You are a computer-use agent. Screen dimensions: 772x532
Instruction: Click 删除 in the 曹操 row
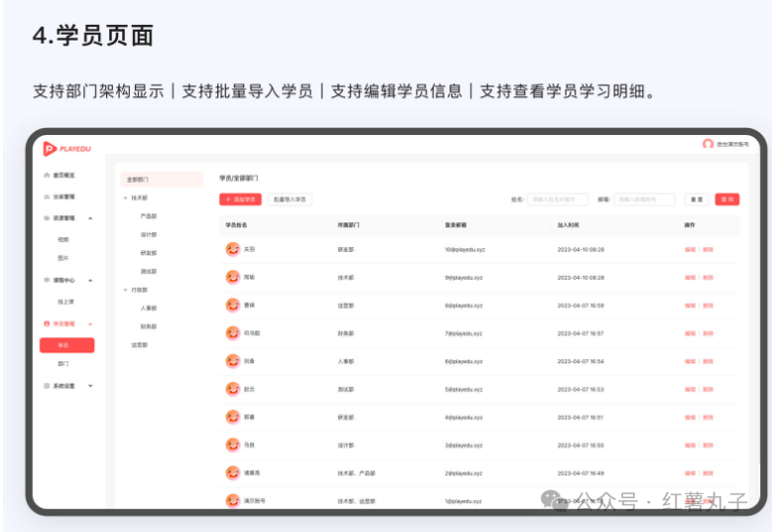tap(708, 306)
